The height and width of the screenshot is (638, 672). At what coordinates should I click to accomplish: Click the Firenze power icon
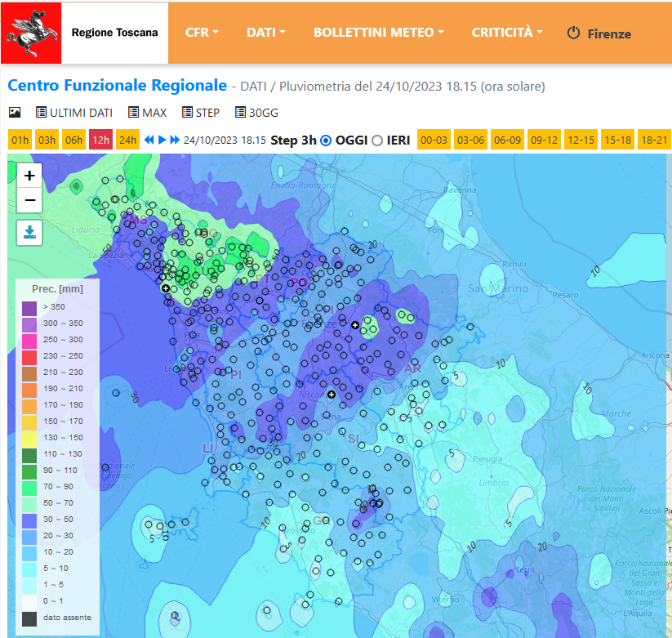tap(573, 33)
